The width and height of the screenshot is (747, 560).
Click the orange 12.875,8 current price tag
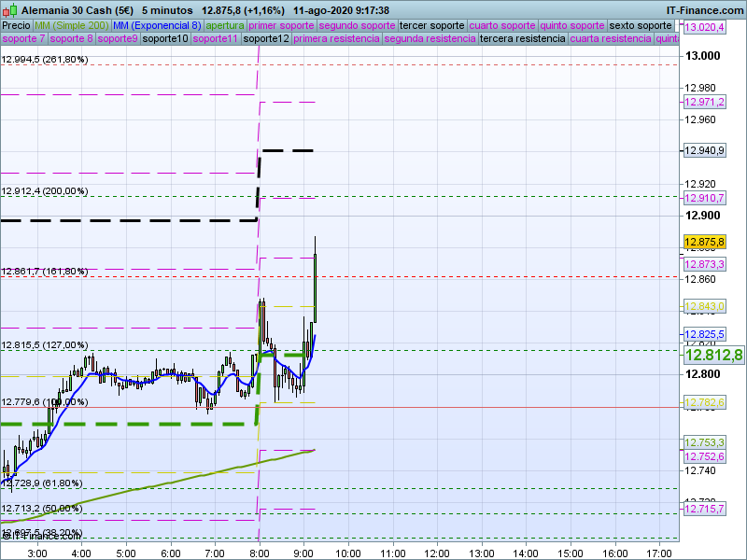pyautogui.click(x=705, y=242)
